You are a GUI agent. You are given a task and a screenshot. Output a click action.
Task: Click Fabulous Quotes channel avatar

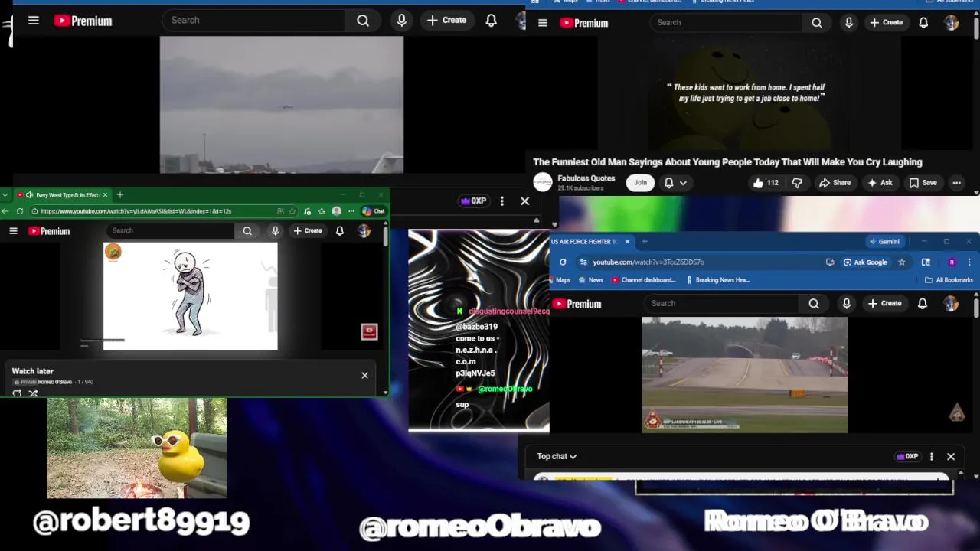point(543,182)
